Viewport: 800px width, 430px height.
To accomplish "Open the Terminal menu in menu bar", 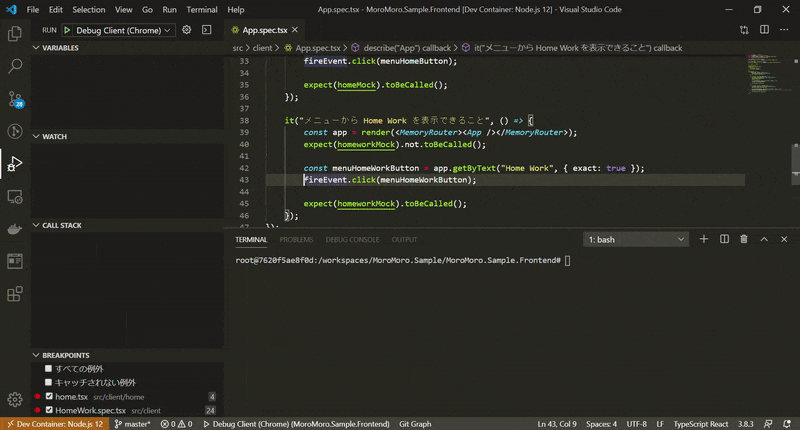I will tap(202, 9).
